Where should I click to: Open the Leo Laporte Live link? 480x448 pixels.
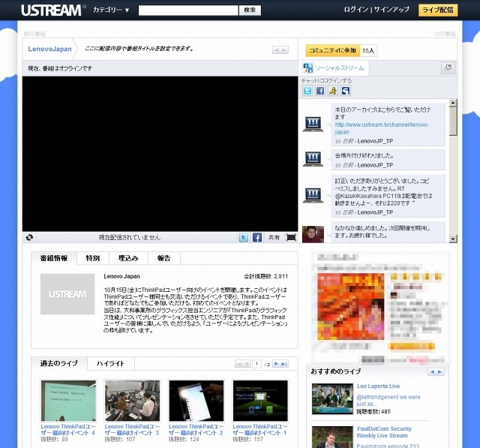378,386
